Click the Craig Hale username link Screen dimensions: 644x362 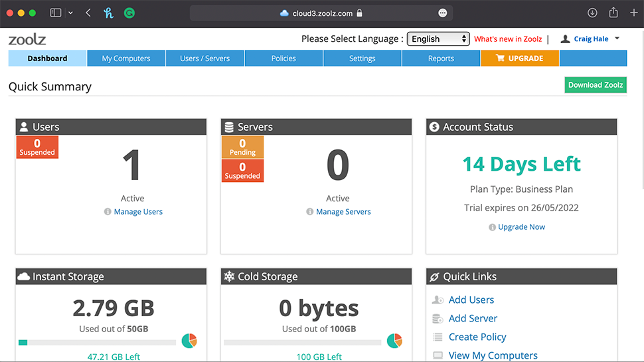click(x=591, y=39)
